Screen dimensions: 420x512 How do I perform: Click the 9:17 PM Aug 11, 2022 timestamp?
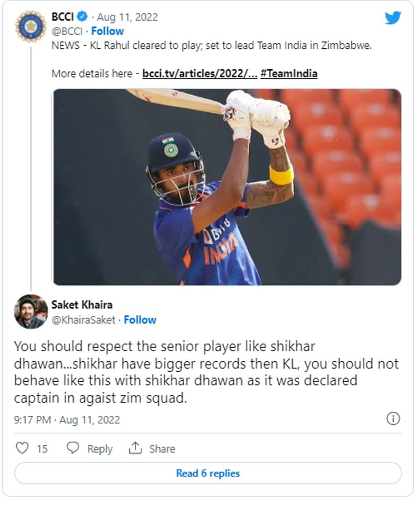(x=67, y=420)
